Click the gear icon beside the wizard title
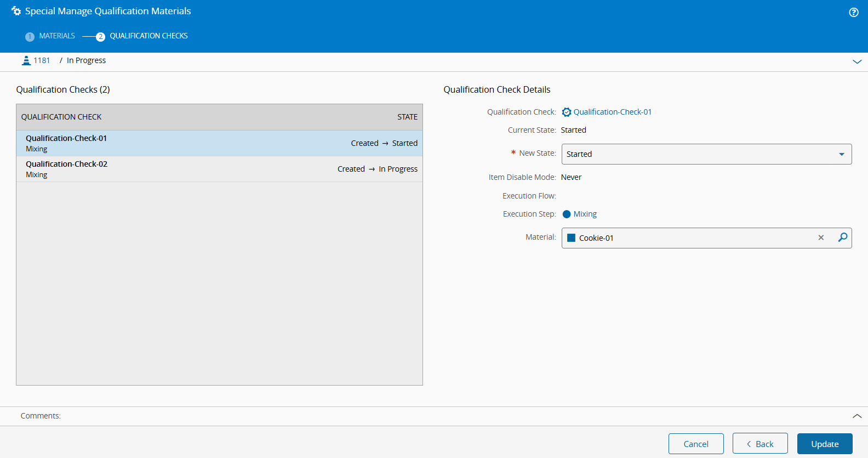 point(16,11)
